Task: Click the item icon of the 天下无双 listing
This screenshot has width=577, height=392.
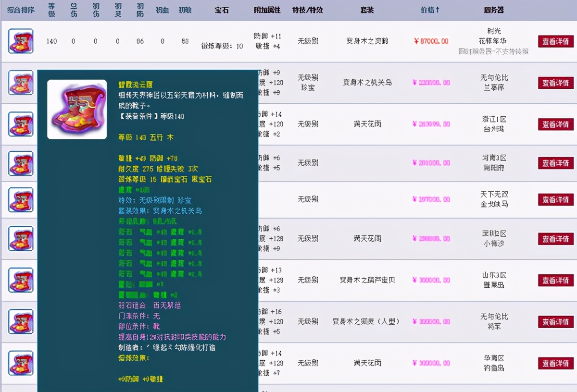Action: click(x=20, y=200)
